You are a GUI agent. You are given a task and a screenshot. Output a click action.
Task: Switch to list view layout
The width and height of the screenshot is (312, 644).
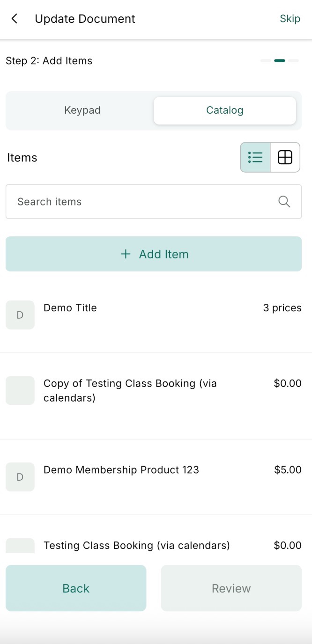[255, 157]
